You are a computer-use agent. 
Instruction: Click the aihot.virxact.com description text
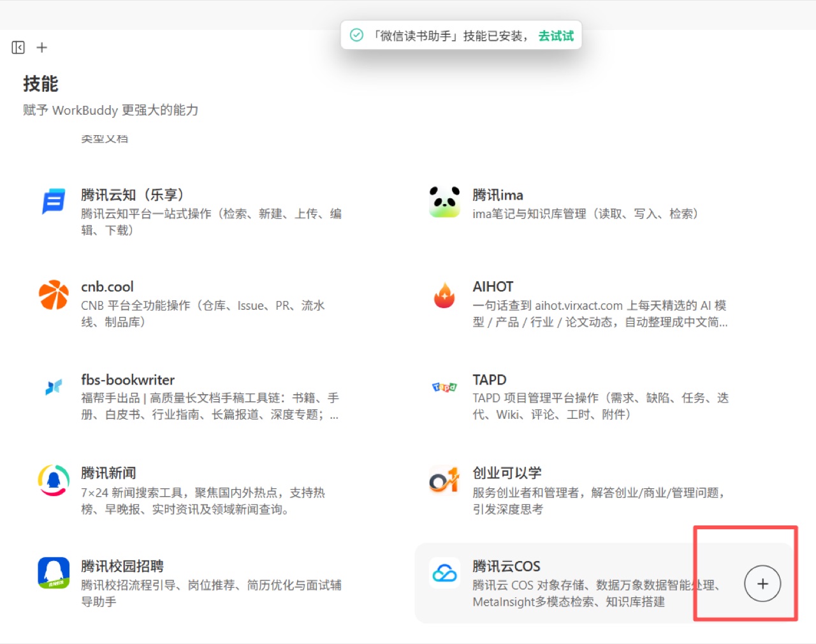(x=600, y=314)
